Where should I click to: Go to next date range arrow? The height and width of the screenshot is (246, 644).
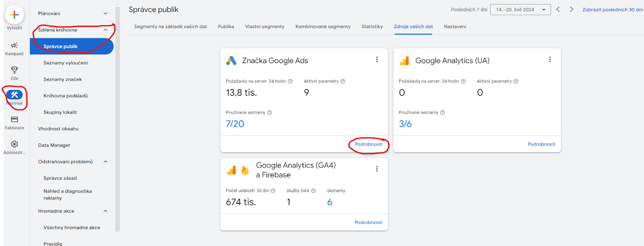[572, 9]
